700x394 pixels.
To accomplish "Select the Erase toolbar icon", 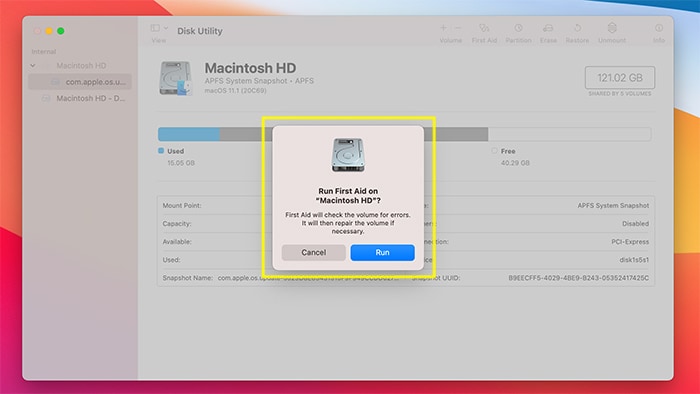I will (x=548, y=28).
